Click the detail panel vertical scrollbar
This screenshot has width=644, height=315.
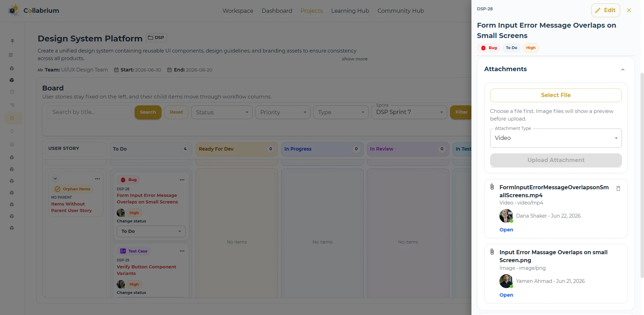(x=642, y=175)
